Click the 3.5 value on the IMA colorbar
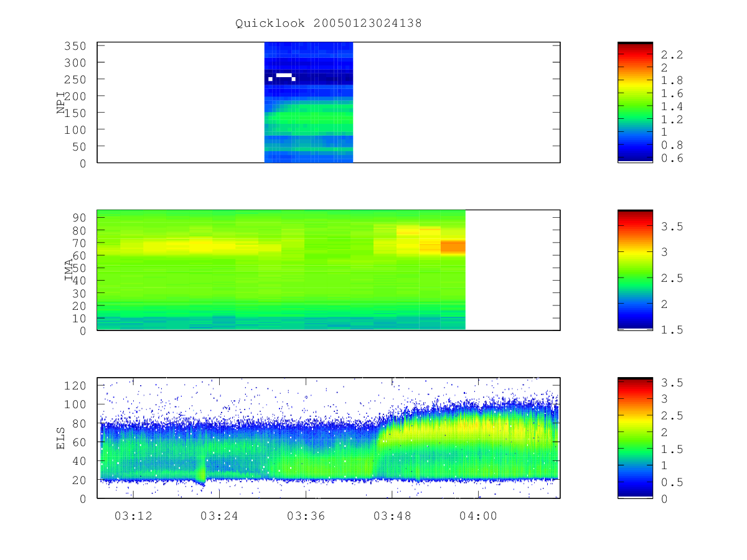The image size is (747, 560). tap(672, 226)
